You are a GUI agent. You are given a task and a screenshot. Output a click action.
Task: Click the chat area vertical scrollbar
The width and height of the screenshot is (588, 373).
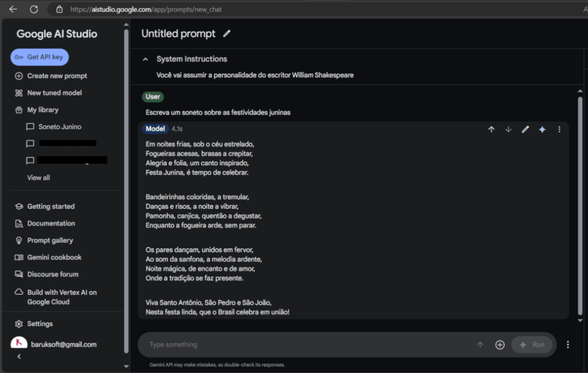(579, 207)
